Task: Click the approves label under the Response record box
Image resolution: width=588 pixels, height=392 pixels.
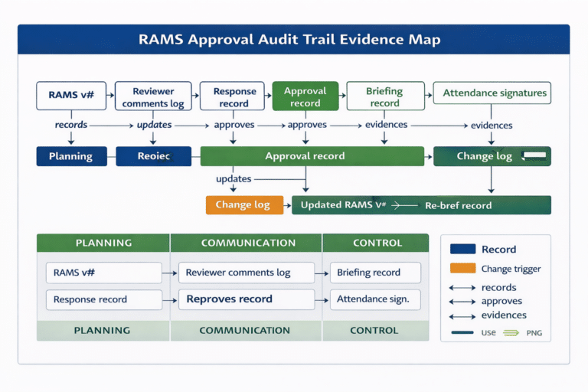Action: pyautogui.click(x=234, y=125)
